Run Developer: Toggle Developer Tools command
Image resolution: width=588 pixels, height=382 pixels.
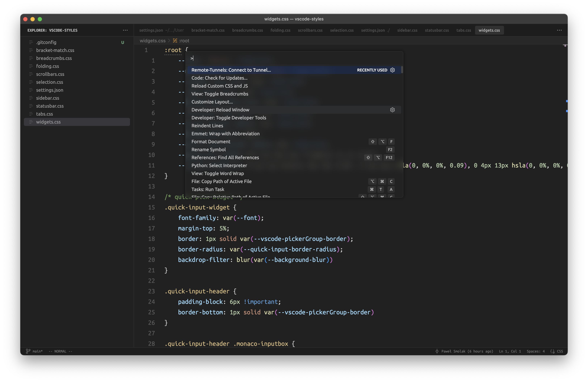click(228, 118)
